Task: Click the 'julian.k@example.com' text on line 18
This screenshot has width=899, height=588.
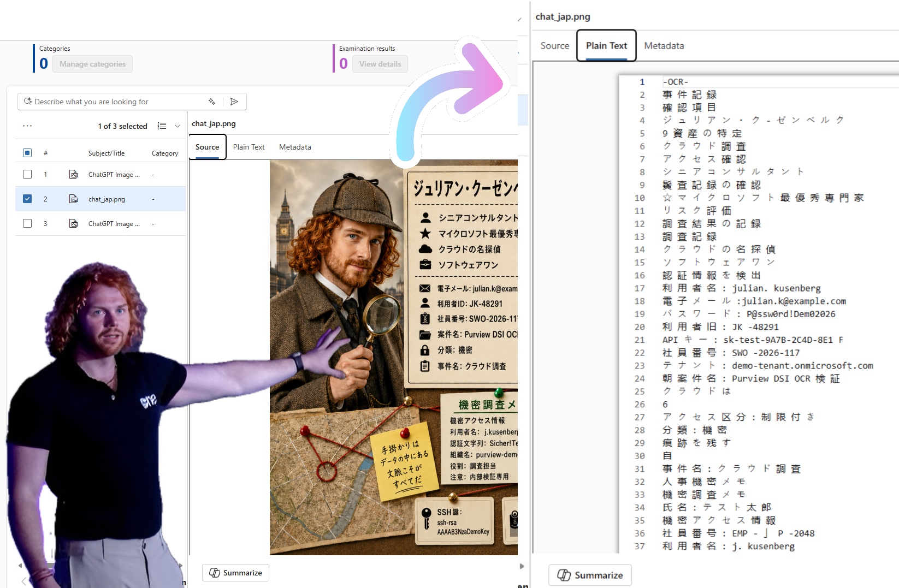Action: (x=794, y=301)
